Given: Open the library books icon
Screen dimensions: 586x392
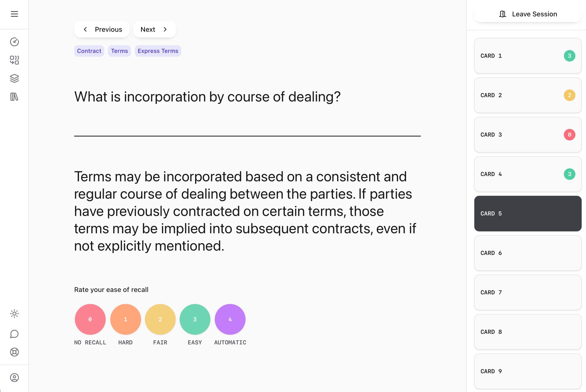Looking at the screenshot, I should tap(14, 97).
